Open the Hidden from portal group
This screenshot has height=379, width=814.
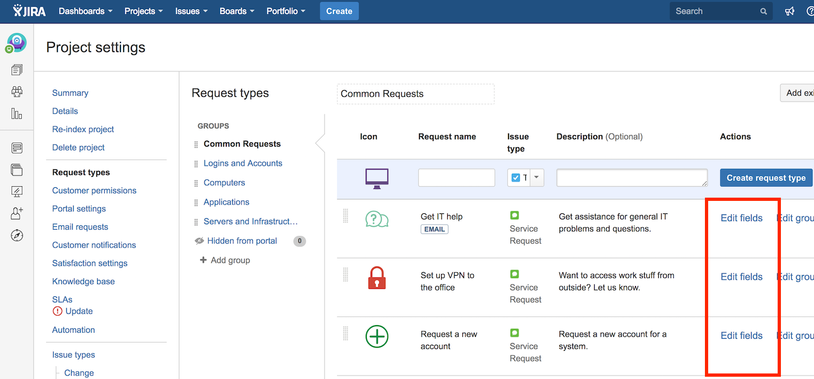[x=242, y=241]
